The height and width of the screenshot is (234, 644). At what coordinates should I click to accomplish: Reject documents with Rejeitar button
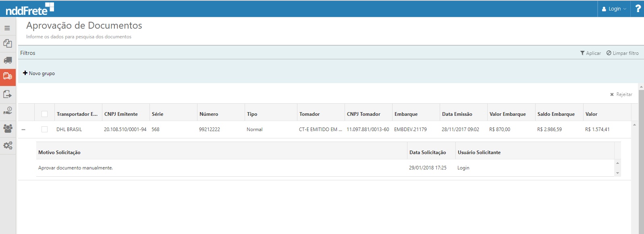pyautogui.click(x=621, y=94)
